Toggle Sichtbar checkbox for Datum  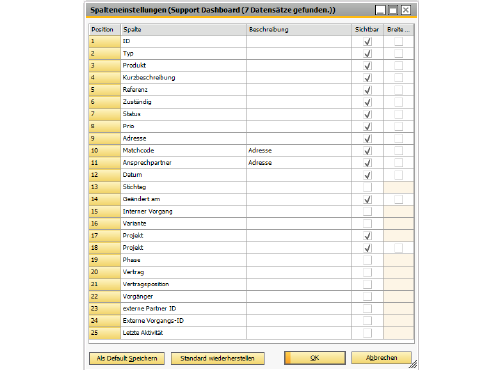(367, 175)
